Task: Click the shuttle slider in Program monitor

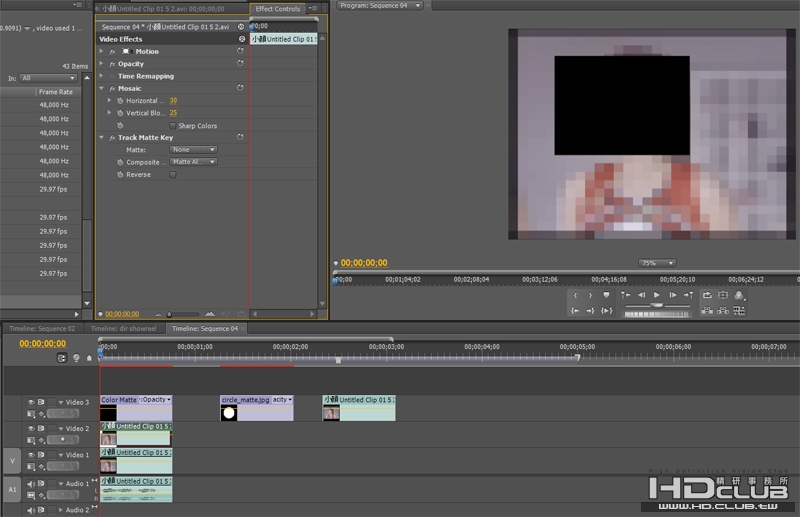Action: pos(657,305)
